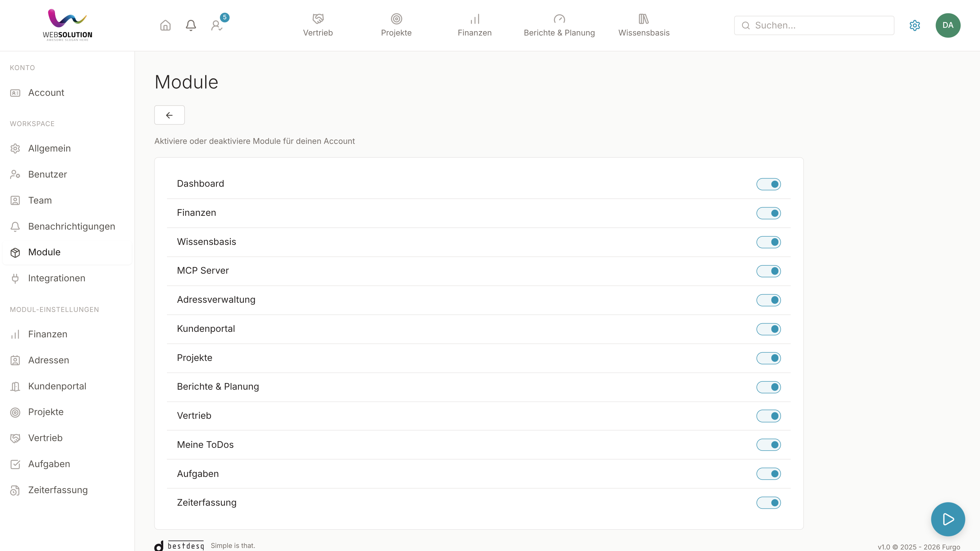
Task: Disable the Wissensbasis module switch
Action: 768,242
